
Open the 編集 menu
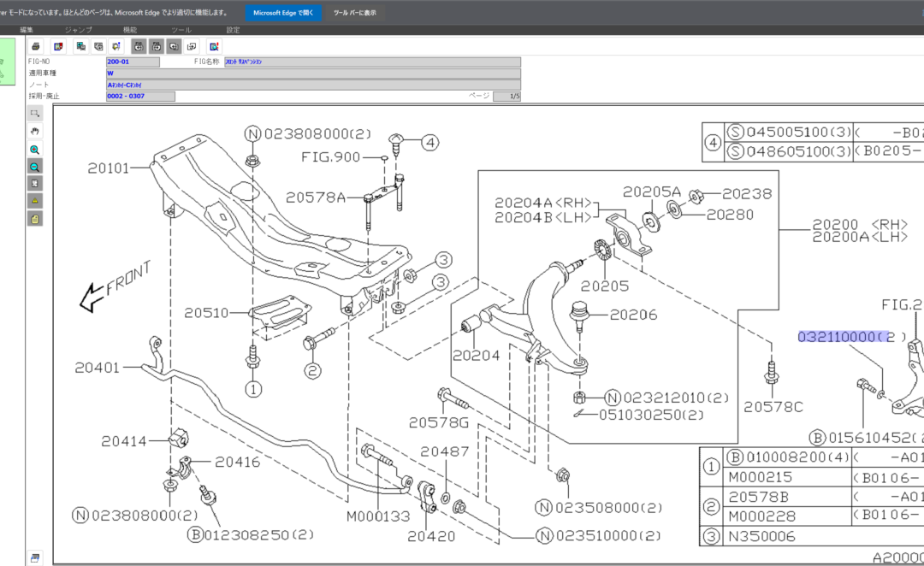click(27, 30)
